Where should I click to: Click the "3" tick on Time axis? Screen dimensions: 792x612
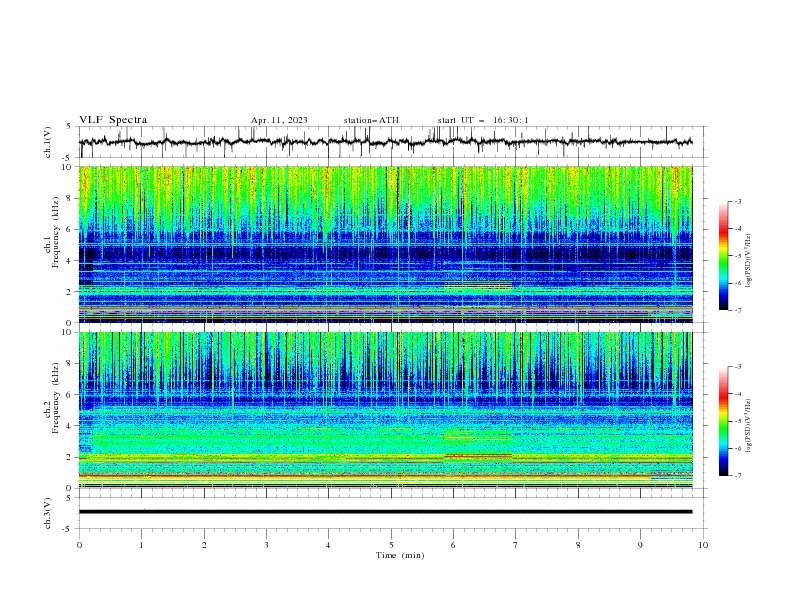pyautogui.click(x=266, y=545)
